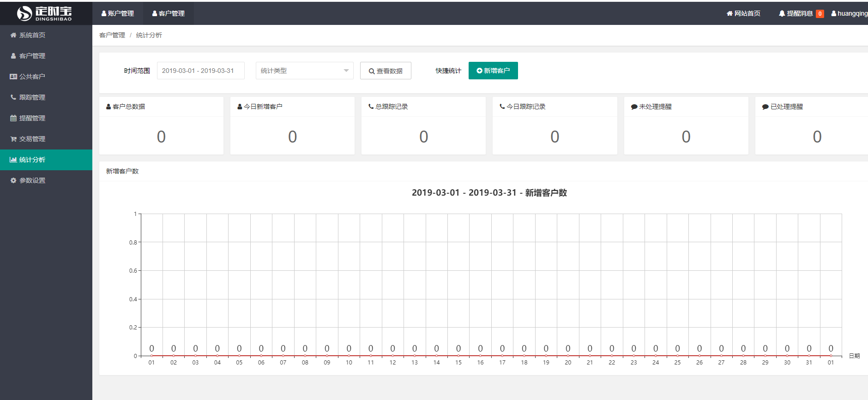This screenshot has width=868, height=400.
Task: Click the 客户总数据 value 0
Action: point(161,137)
